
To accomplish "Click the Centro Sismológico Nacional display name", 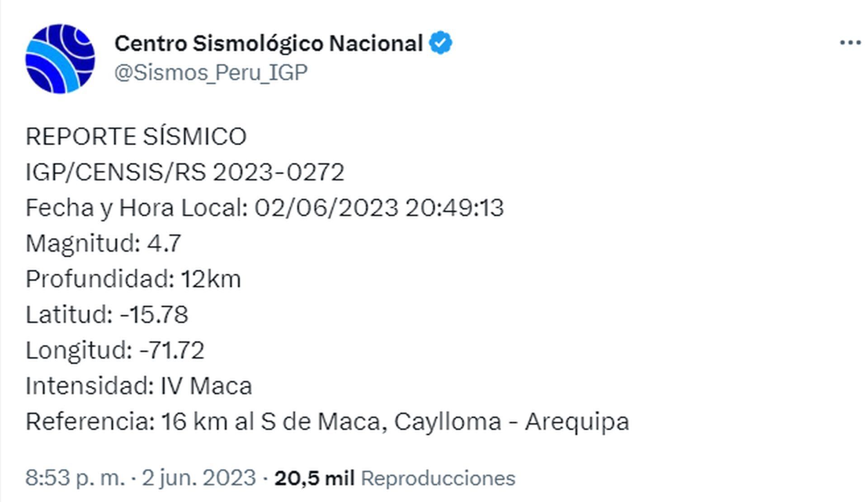I will pos(269,44).
